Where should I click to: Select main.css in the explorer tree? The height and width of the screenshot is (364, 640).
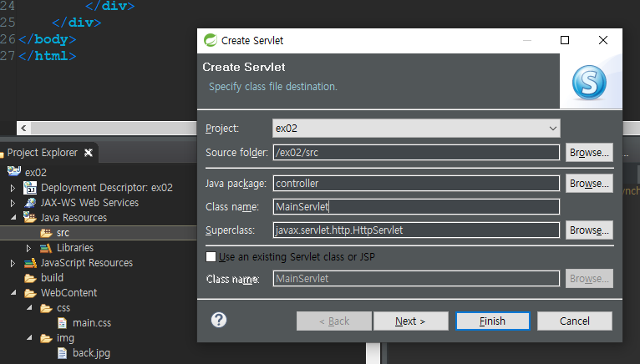click(x=92, y=323)
